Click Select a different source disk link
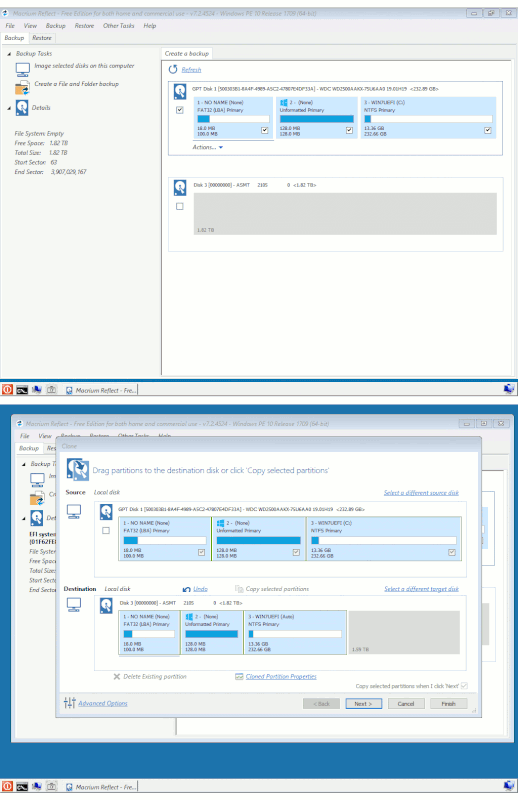 click(421, 493)
